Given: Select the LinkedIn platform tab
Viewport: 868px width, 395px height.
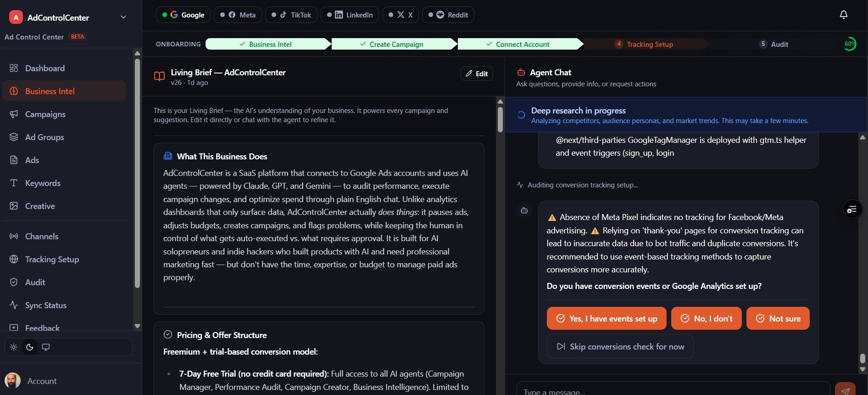Looking at the screenshot, I should coord(350,15).
